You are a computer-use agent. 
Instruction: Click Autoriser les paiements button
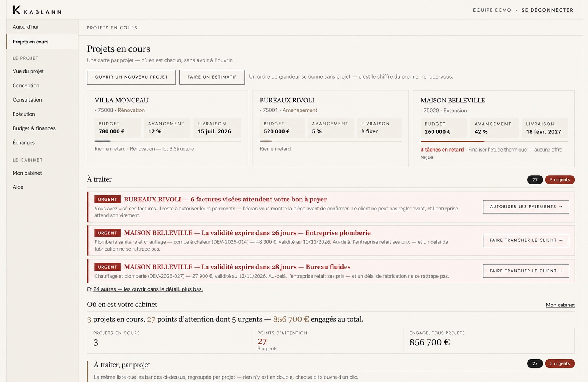(x=526, y=207)
